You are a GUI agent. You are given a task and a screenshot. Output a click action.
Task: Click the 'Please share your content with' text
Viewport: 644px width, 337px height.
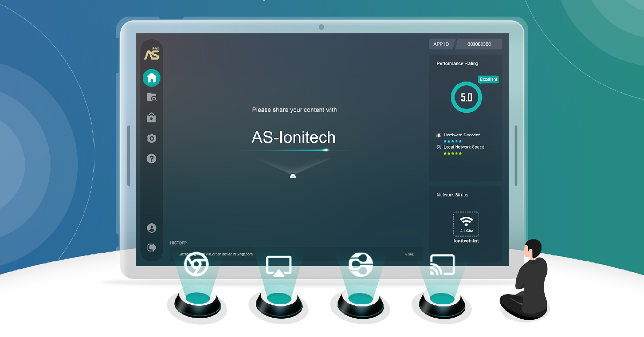click(x=295, y=110)
